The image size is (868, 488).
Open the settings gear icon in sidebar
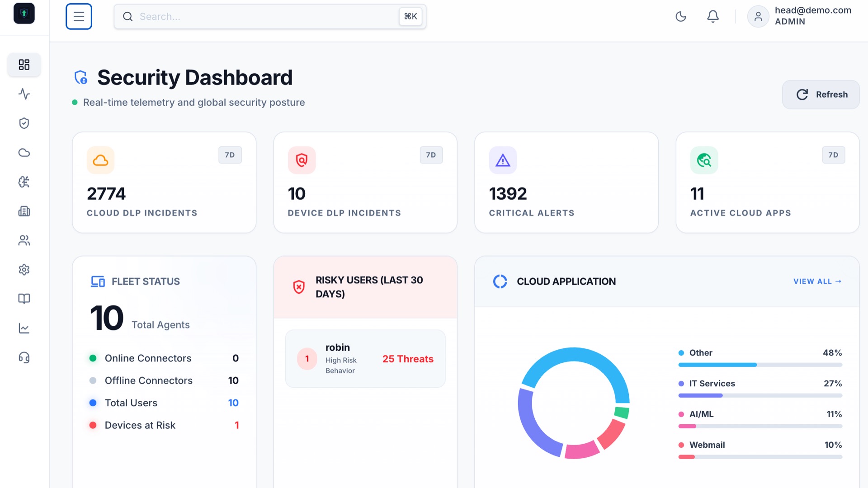(24, 270)
